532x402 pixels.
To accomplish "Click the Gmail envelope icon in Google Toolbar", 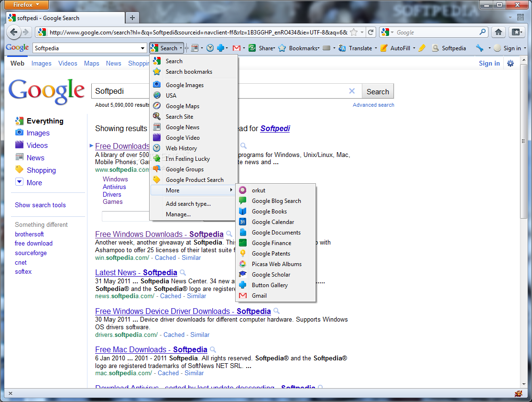I will [237, 48].
